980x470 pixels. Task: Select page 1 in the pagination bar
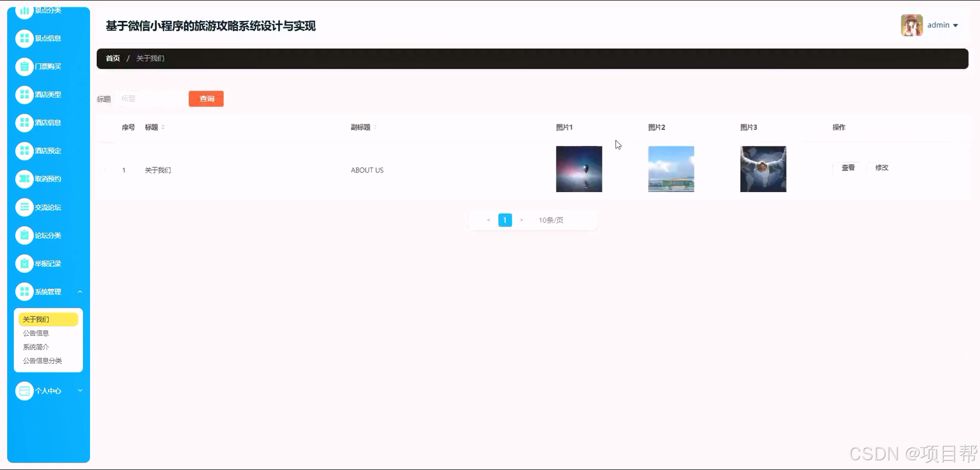pyautogui.click(x=505, y=220)
